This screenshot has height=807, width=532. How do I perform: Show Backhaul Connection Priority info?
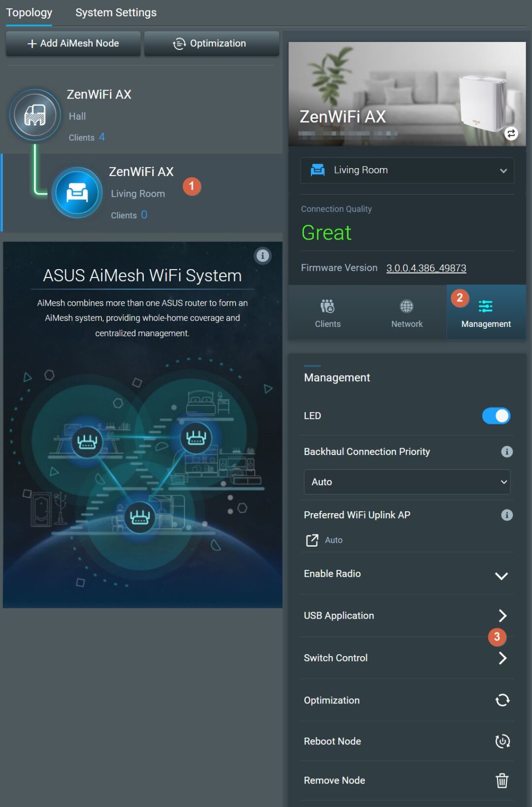click(x=507, y=452)
